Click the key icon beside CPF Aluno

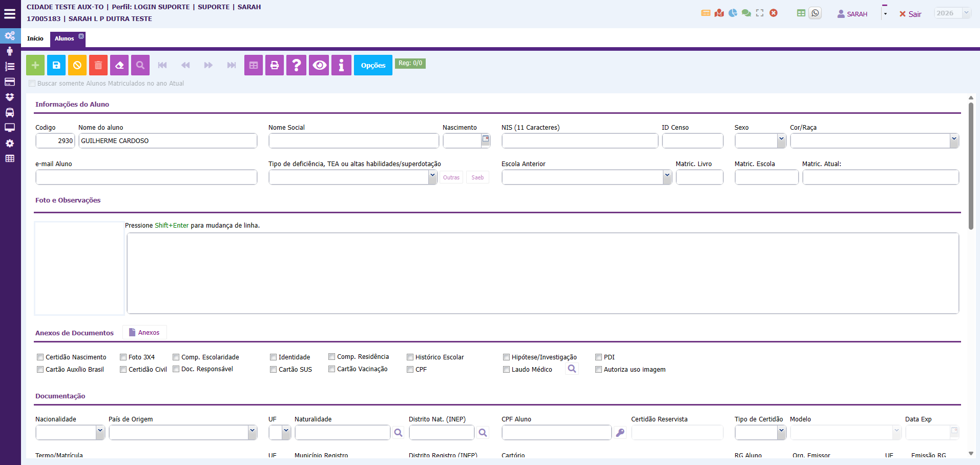pyautogui.click(x=620, y=433)
